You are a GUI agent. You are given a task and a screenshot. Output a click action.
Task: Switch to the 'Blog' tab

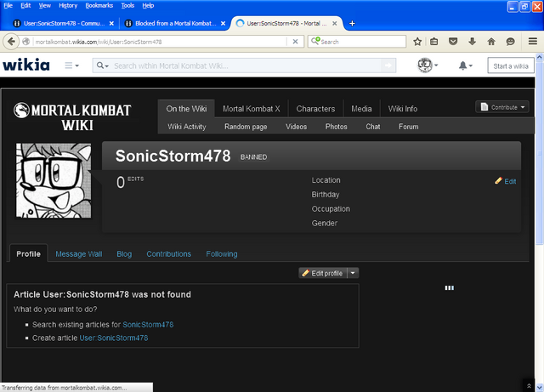124,253
